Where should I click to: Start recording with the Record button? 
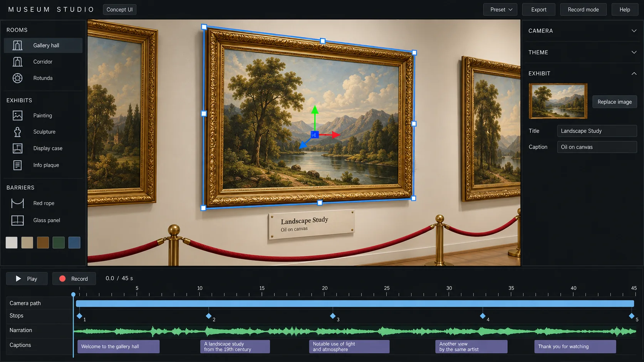(x=74, y=279)
